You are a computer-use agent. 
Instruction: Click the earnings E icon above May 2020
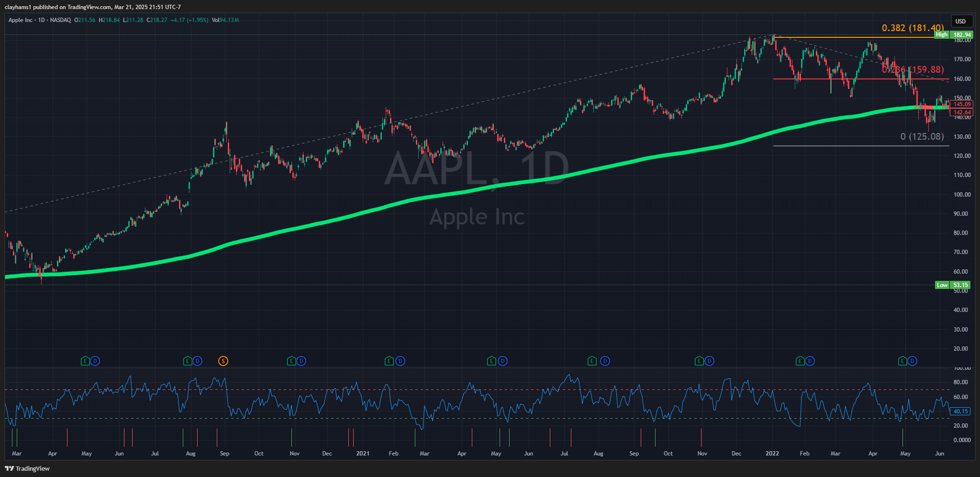[85, 361]
